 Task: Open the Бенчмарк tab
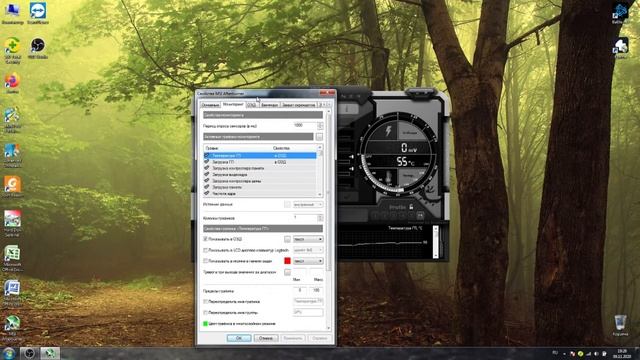[x=269, y=105]
